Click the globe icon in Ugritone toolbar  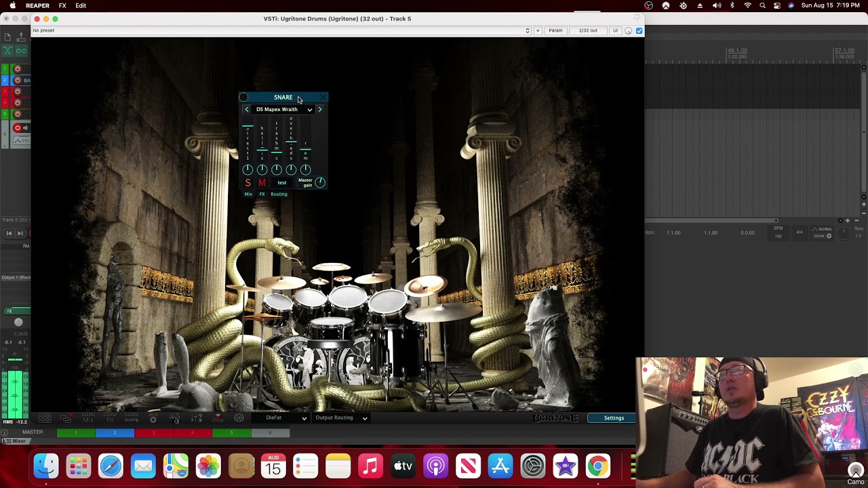(239, 418)
